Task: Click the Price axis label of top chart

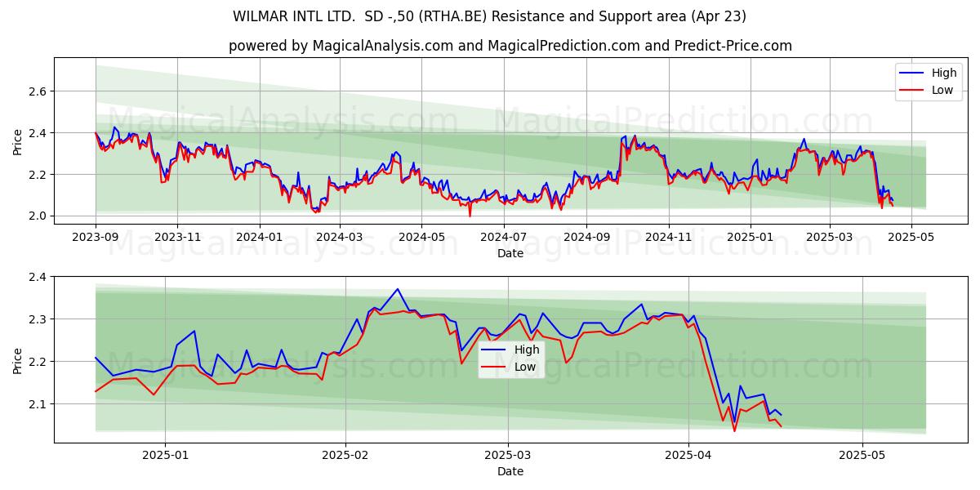Action: pos(18,141)
